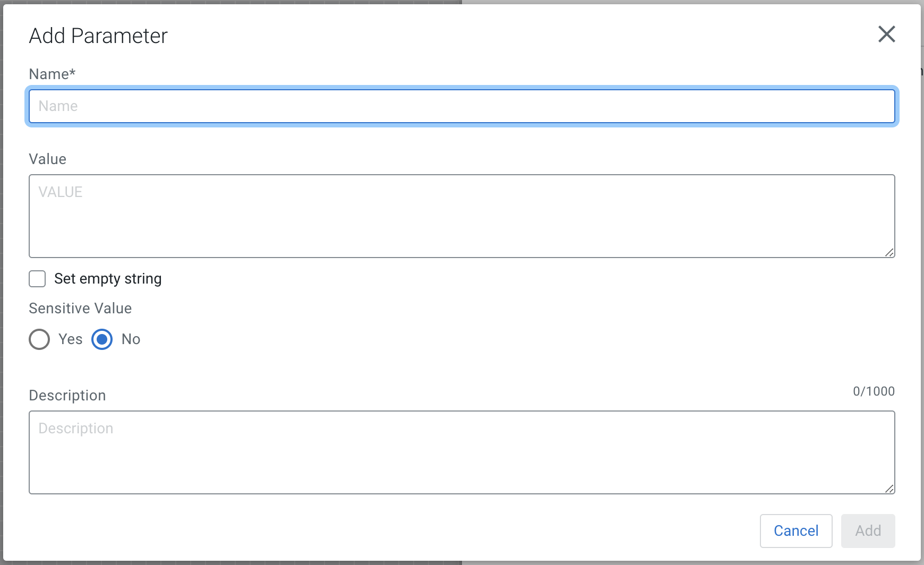The height and width of the screenshot is (565, 924).
Task: Click the Description field label
Action: coord(67,396)
